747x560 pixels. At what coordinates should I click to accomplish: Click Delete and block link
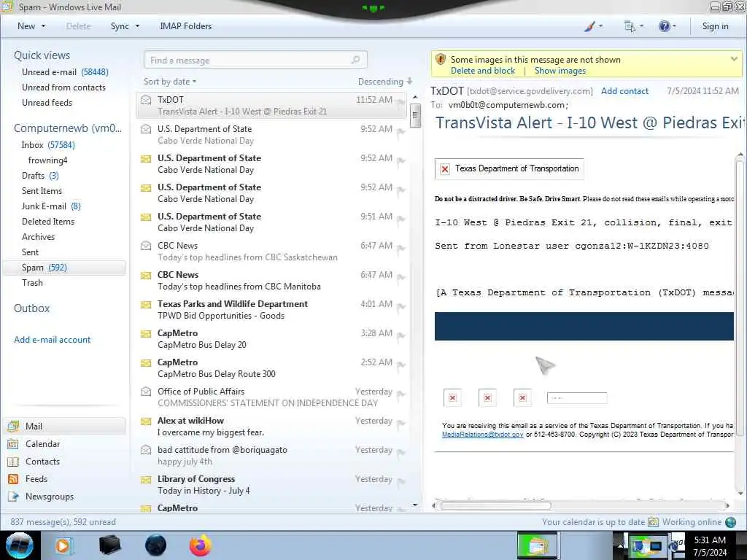click(x=483, y=71)
